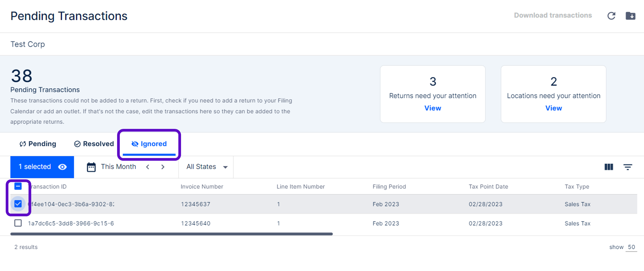Open the filter list icon
Image resolution: width=644 pixels, height=271 pixels.
(627, 167)
